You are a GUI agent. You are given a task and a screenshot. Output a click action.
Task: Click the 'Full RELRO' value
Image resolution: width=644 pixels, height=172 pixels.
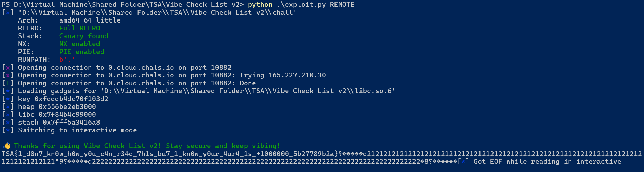[x=79, y=28]
